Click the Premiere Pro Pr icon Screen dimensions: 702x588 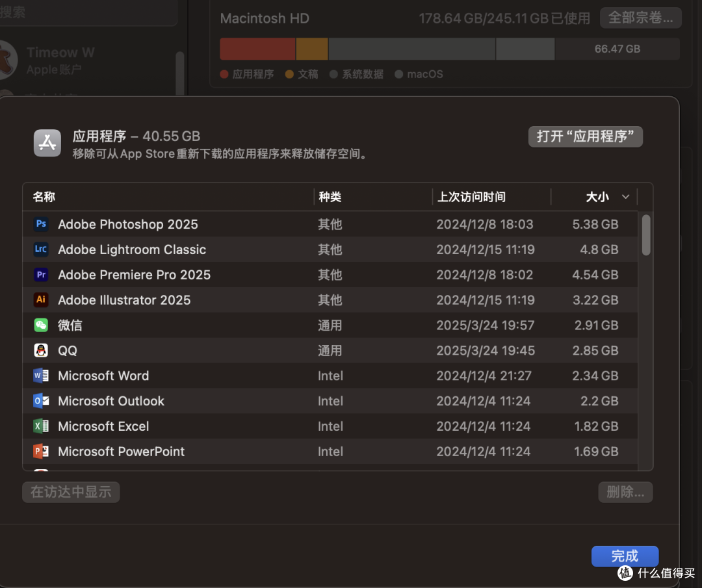click(41, 274)
